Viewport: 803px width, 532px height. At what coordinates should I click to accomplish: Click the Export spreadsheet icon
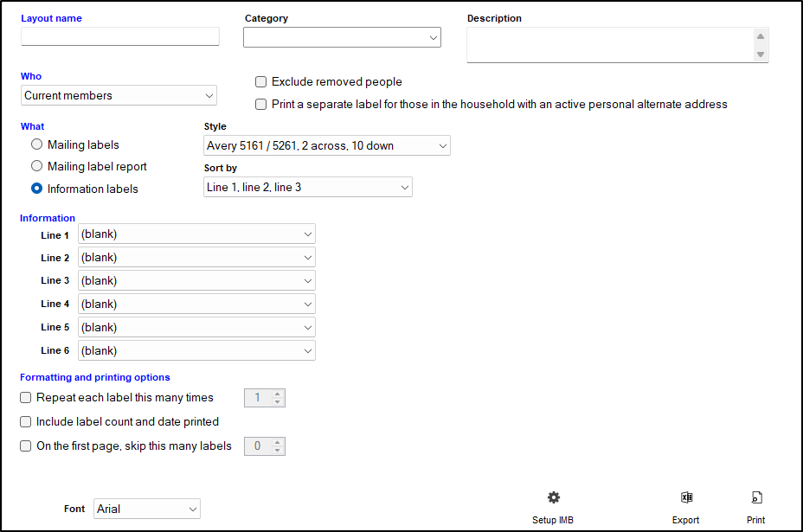[x=686, y=497]
